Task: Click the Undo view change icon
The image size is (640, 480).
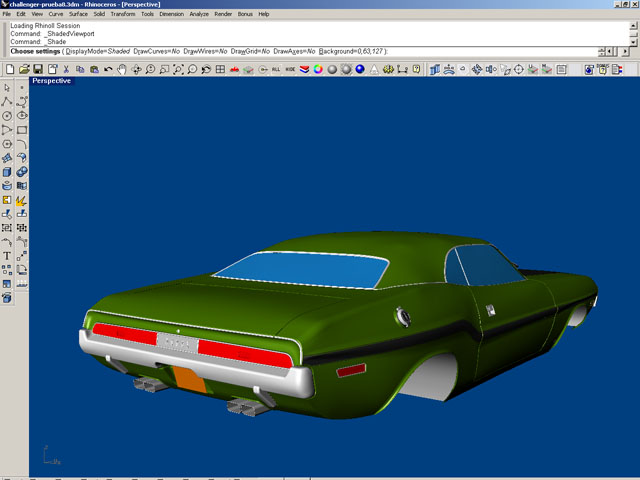Action: coord(206,69)
